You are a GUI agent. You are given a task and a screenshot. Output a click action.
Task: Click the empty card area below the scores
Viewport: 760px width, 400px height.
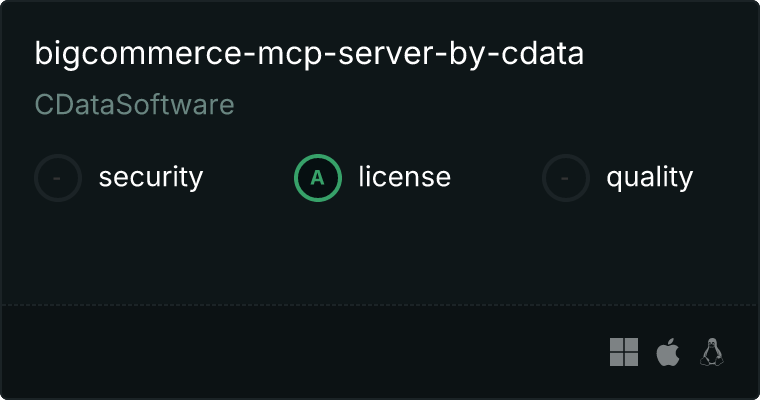(x=380, y=255)
